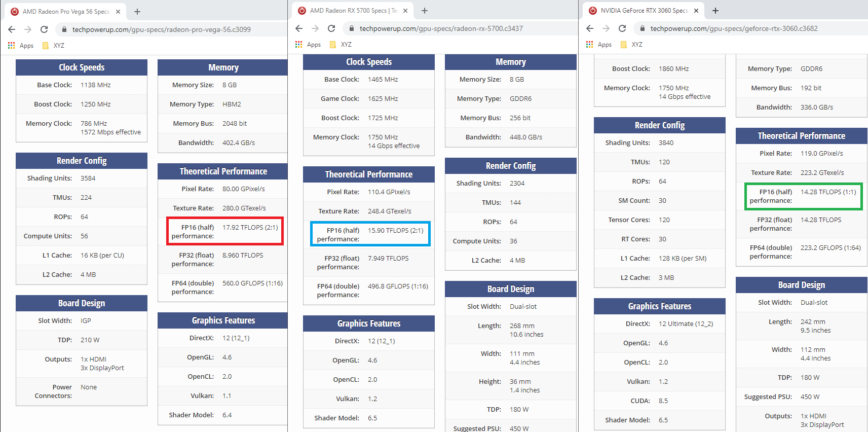This screenshot has width=868, height=432.
Task: Reload the GeForce RTX 3060 page
Action: point(622,28)
